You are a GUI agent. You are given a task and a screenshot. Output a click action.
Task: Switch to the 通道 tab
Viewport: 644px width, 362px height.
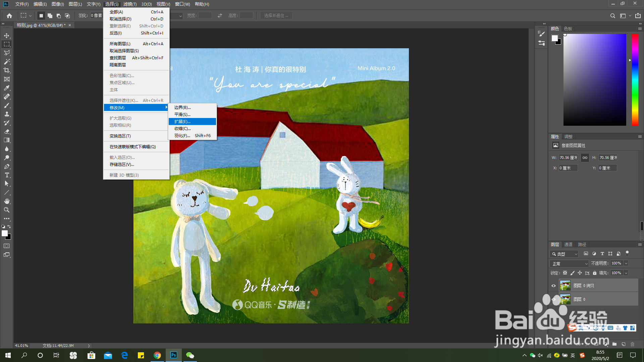pyautogui.click(x=568, y=245)
